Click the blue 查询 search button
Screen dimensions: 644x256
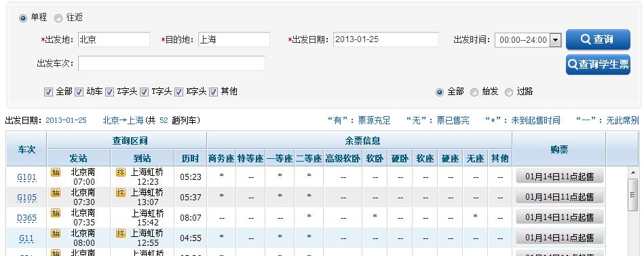click(598, 39)
